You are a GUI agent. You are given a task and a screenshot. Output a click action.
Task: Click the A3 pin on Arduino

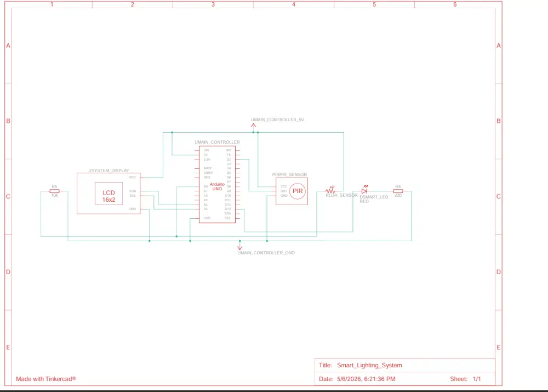click(206, 200)
